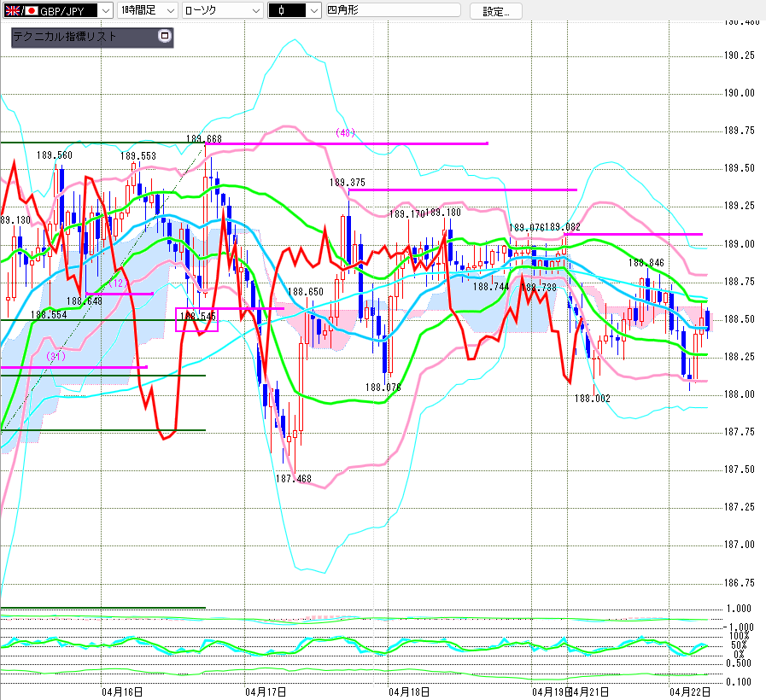The image size is (766, 700).
Task: Click the 186.75 price axis value
Action: [x=740, y=583]
